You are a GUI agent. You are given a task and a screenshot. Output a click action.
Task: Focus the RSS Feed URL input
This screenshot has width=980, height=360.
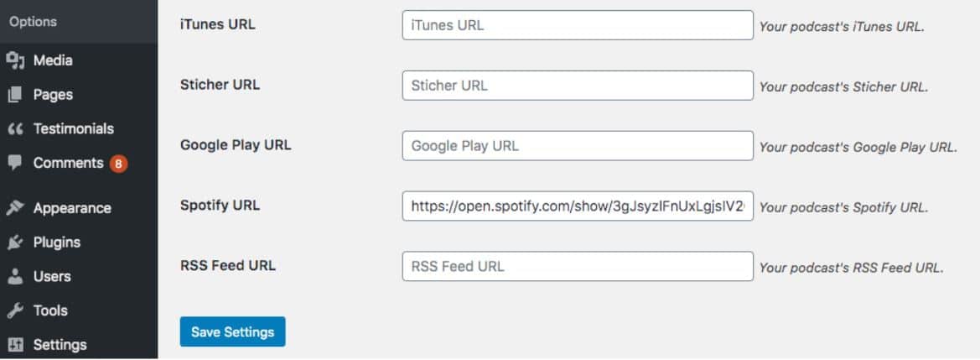pyautogui.click(x=578, y=267)
